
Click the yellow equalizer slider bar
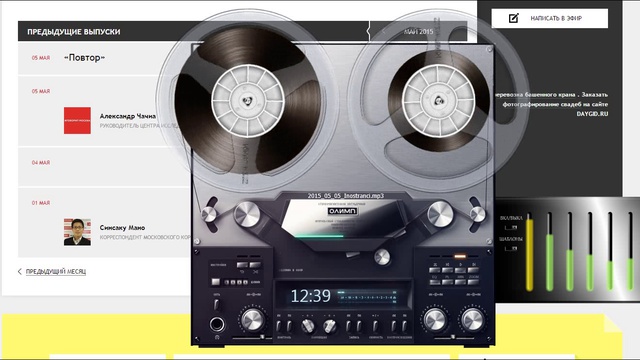click(x=529, y=255)
